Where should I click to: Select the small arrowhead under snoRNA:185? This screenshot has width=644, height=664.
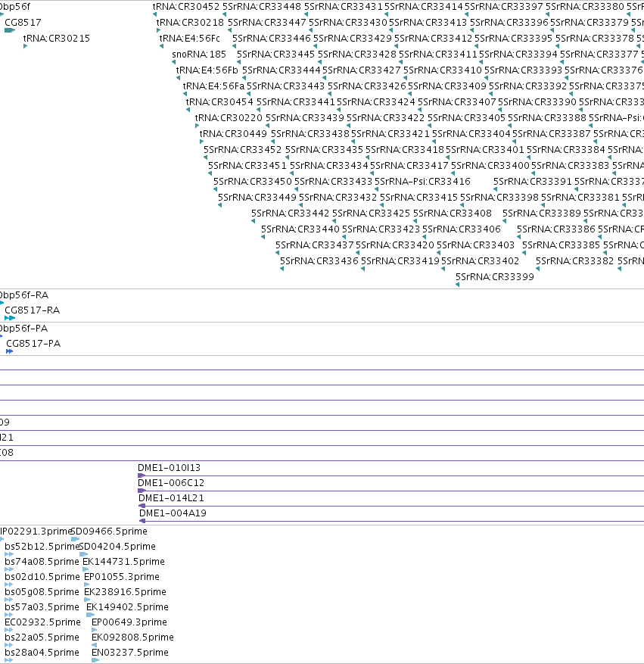point(173,62)
